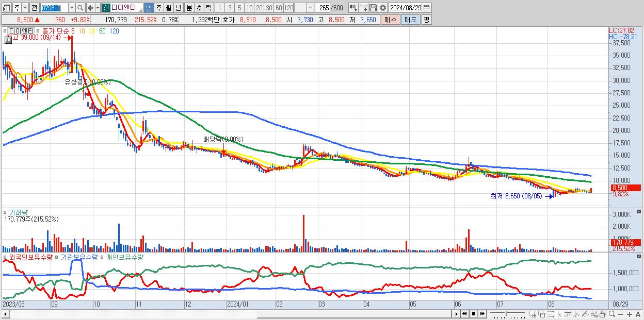
Task: Zoom chart with magnifier icon
Action: tap(611, 314)
